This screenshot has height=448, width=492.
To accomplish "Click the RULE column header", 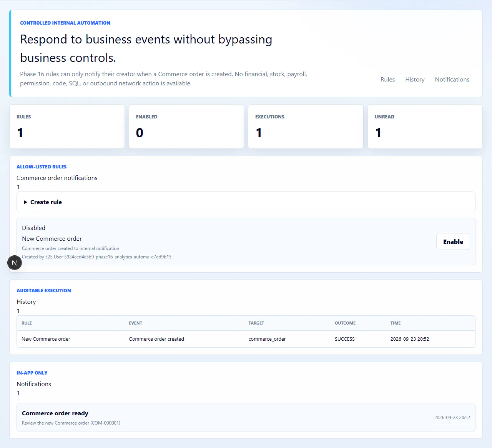I will (27, 323).
